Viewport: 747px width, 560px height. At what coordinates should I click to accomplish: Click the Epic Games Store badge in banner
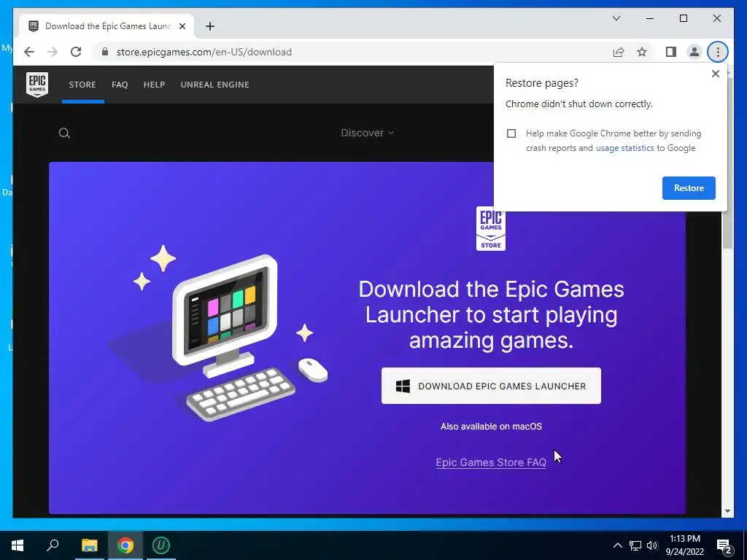click(491, 228)
